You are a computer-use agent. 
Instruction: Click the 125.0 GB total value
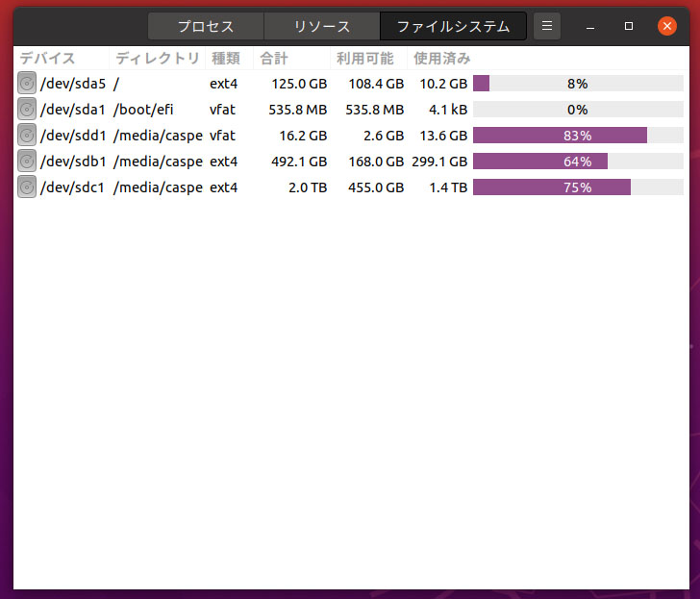(x=299, y=84)
